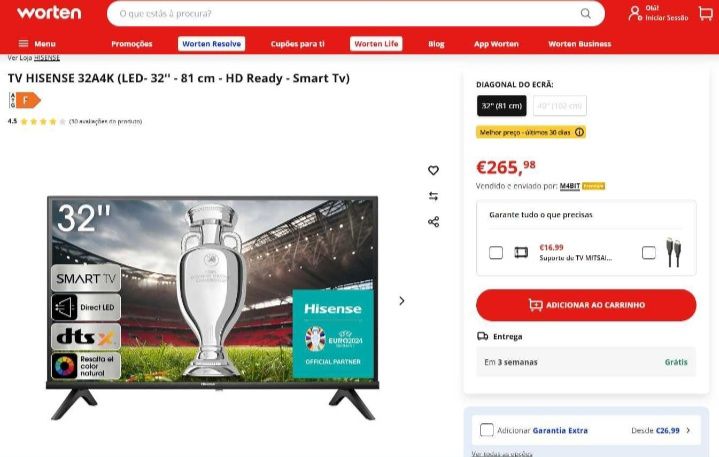Image resolution: width=719 pixels, height=457 pixels.
Task: Show next product image with arrow
Action: [402, 301]
